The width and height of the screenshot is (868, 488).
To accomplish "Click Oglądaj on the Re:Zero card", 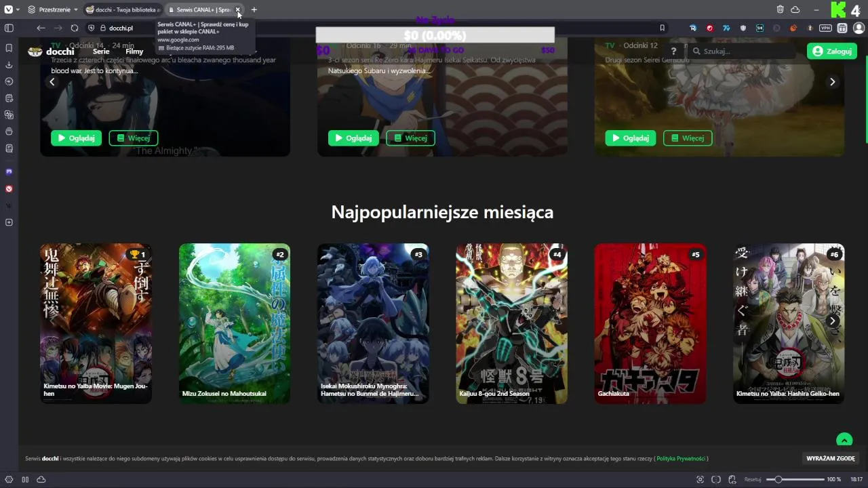I will 353,138.
